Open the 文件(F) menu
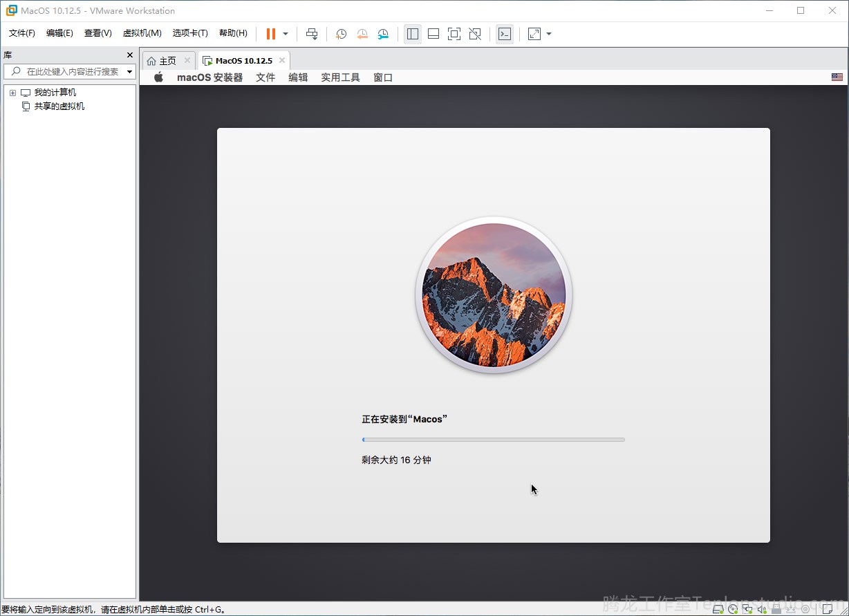This screenshot has width=849, height=616. (22, 33)
